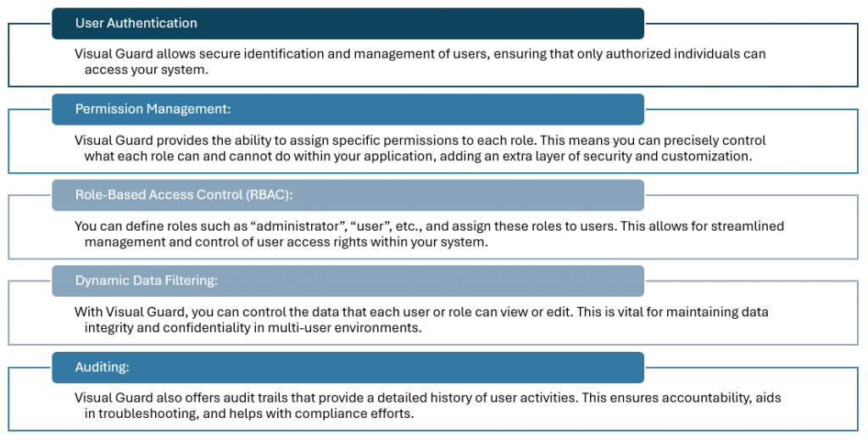Viewport: 868px width, 440px height.
Task: Click the User Authentication header bar
Action: (x=348, y=23)
